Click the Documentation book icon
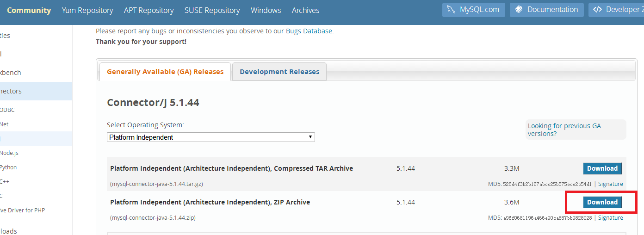Image resolution: width=644 pixels, height=235 pixels. 519,10
